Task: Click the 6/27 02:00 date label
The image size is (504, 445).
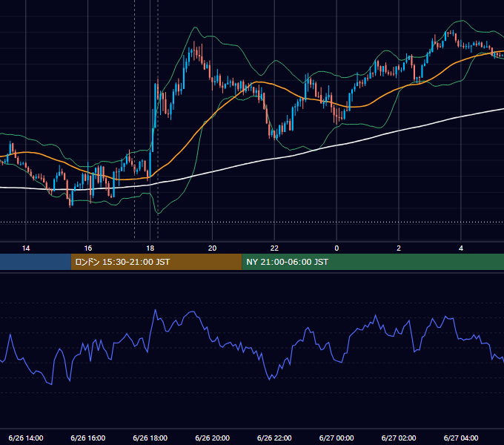Action: point(399,438)
